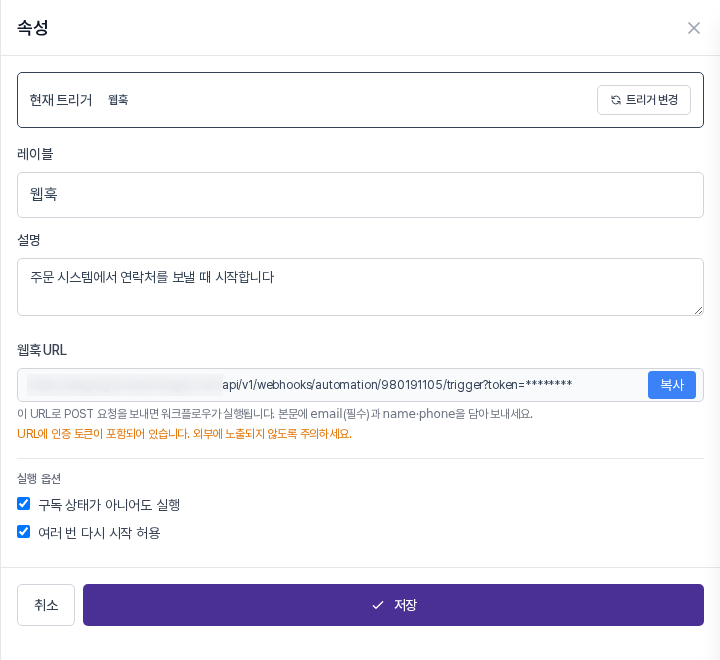Click the POST request help text
Viewport: 720px width, 660px height.
point(275,414)
